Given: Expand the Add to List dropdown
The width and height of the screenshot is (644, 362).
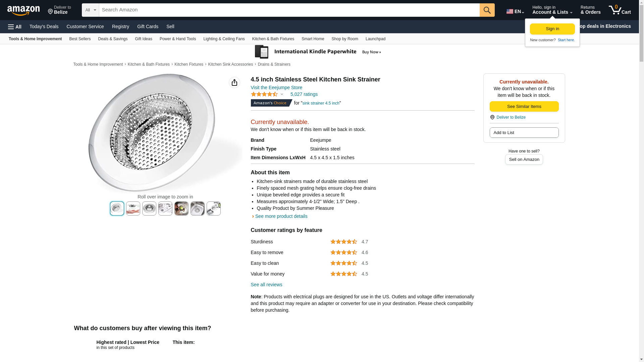Looking at the screenshot, I should [x=524, y=133].
